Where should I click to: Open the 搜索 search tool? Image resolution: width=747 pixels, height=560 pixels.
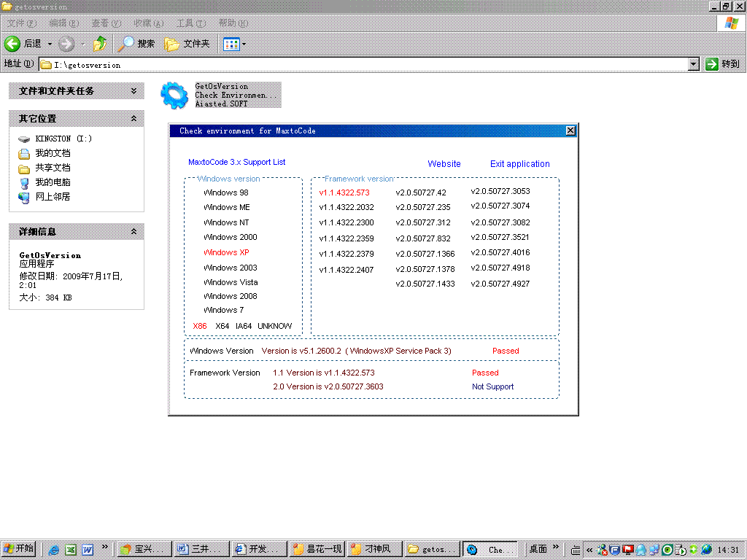(x=136, y=44)
